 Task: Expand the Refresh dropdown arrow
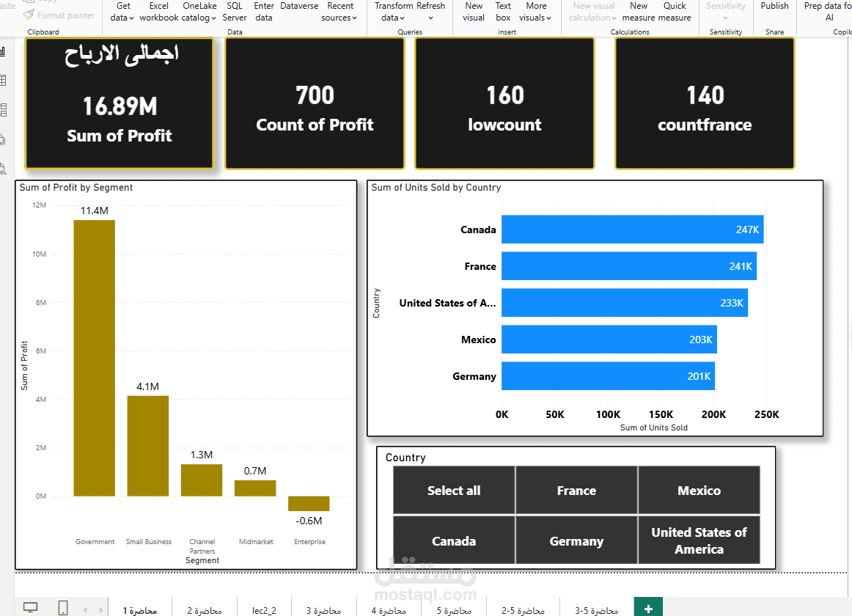pos(430,18)
